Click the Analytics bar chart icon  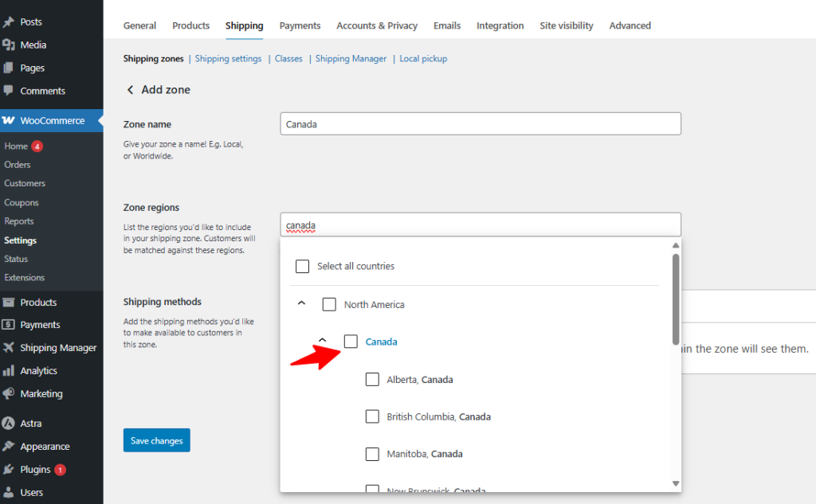click(9, 371)
